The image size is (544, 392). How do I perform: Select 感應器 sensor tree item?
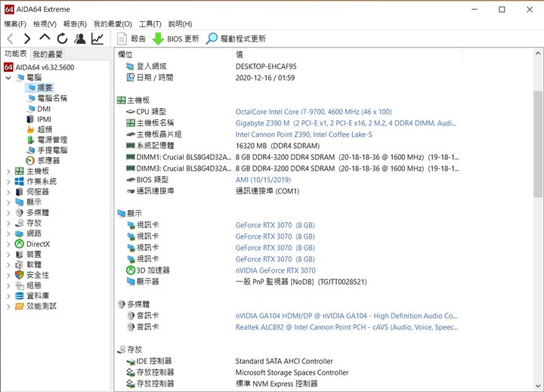pos(43,160)
